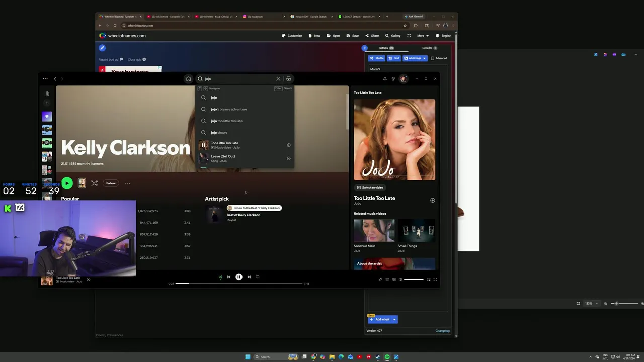Open mini player icon
This screenshot has height=362, width=644.
[428, 279]
